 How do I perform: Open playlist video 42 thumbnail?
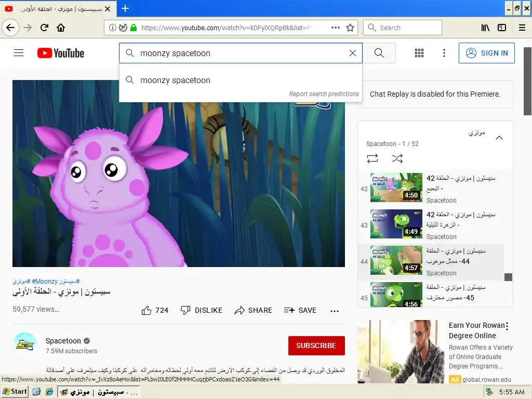(396, 188)
